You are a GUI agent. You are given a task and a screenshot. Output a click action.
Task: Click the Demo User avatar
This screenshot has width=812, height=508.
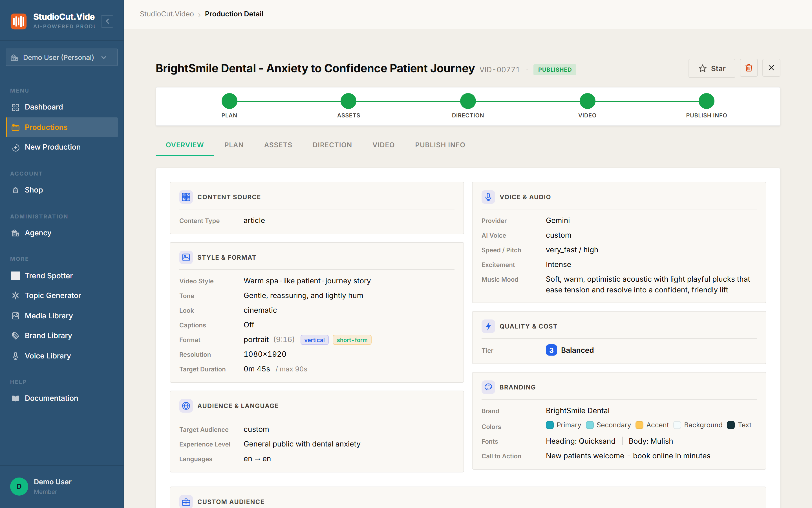[19, 487]
